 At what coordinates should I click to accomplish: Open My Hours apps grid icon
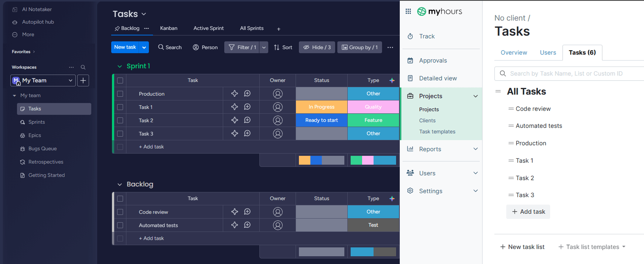[x=408, y=11]
